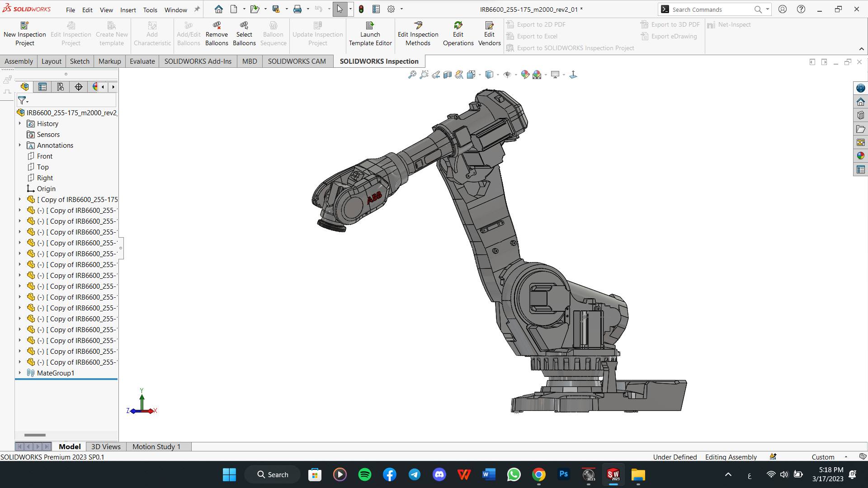Open the File menu
The image size is (868, 488).
point(71,10)
